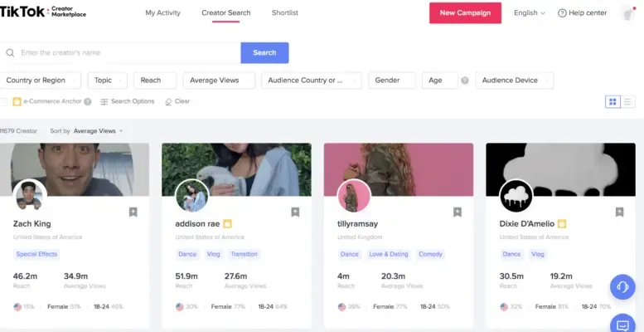
Task: Switch to grid view layout
Action: click(613, 101)
